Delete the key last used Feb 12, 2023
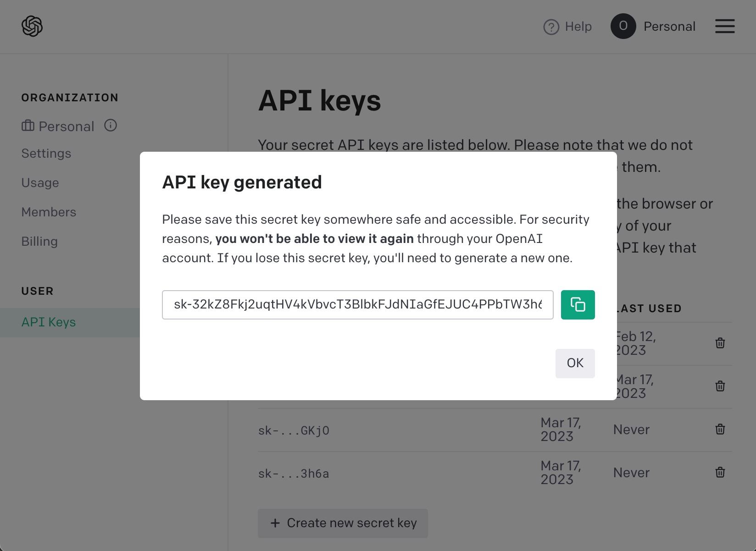756x551 pixels. (x=720, y=343)
